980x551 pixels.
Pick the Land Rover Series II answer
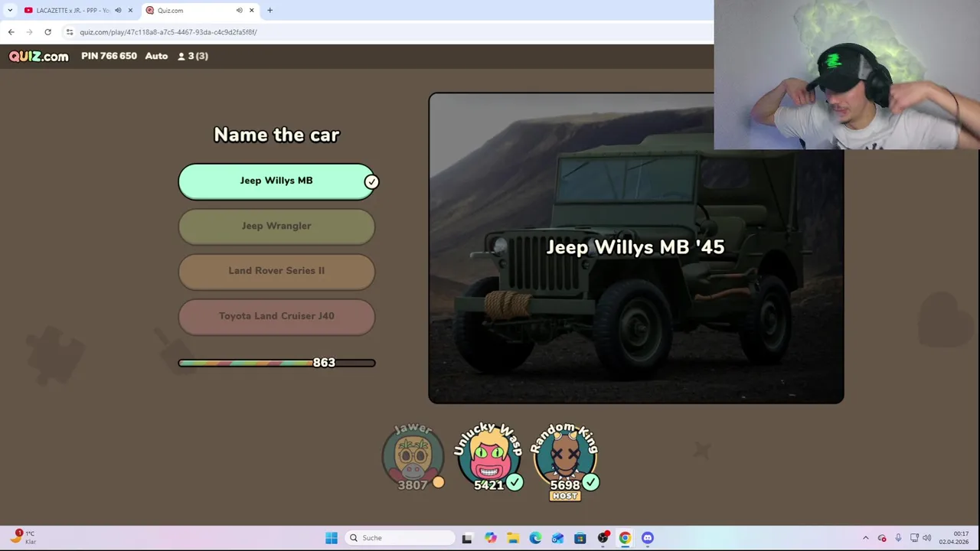coord(276,271)
